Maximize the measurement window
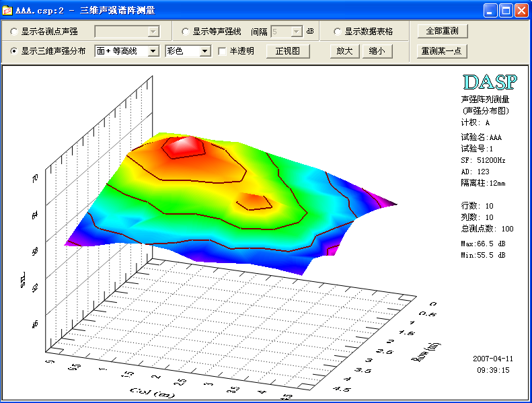 coord(506,10)
